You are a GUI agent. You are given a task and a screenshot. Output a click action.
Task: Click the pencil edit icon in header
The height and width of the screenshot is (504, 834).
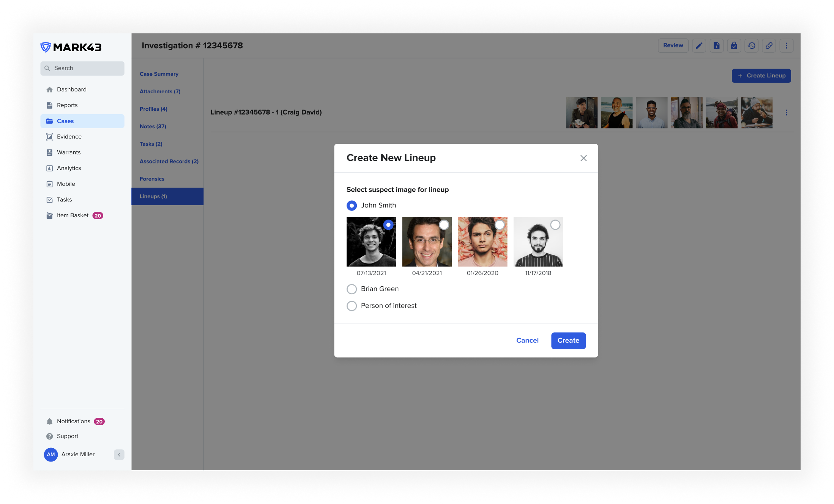click(698, 46)
